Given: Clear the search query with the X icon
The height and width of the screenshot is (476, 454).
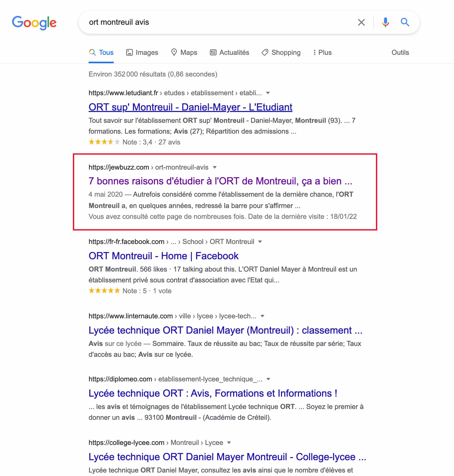Looking at the screenshot, I should 361,22.
